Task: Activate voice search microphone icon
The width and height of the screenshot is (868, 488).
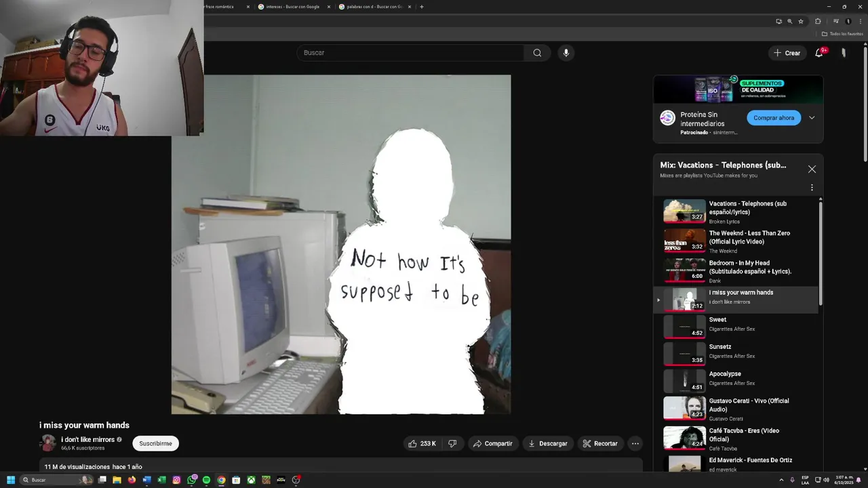Action: (566, 53)
